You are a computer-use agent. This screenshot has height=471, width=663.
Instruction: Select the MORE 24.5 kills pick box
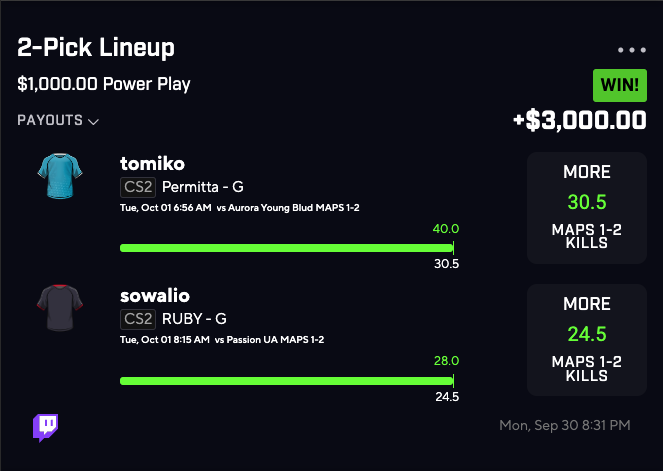(586, 340)
